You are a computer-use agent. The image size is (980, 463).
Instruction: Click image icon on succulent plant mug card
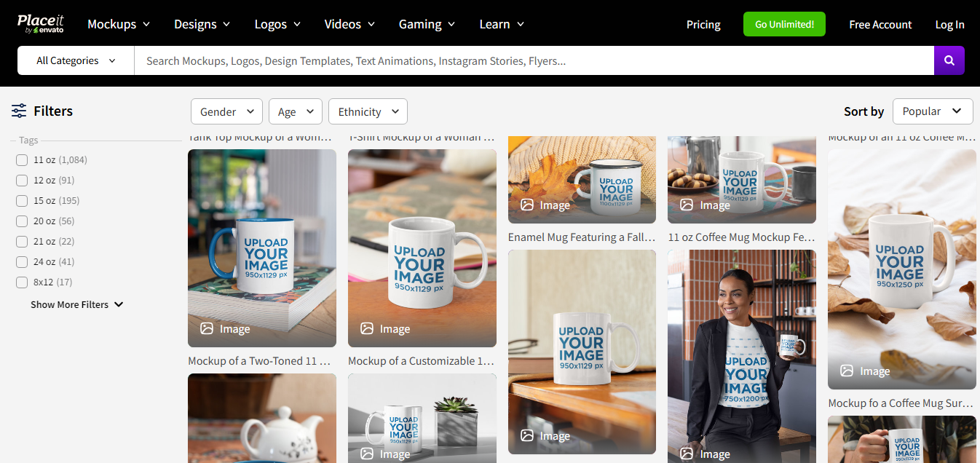(x=367, y=454)
